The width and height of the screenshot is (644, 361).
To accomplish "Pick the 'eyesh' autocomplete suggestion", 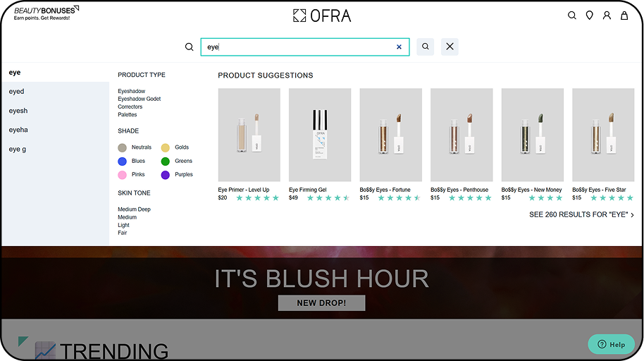I will 18,111.
